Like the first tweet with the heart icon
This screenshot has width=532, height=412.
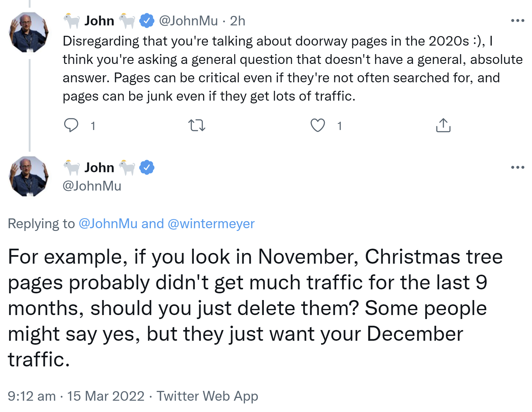pyautogui.click(x=318, y=125)
